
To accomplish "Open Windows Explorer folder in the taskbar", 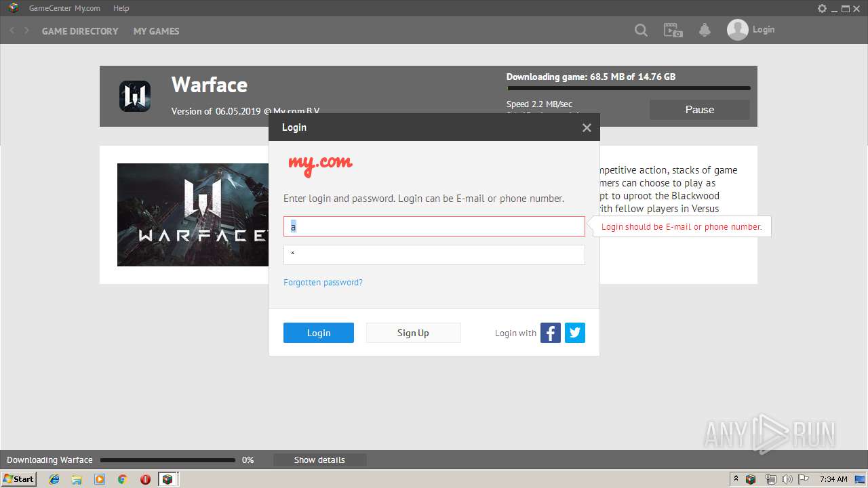I will pyautogui.click(x=77, y=479).
